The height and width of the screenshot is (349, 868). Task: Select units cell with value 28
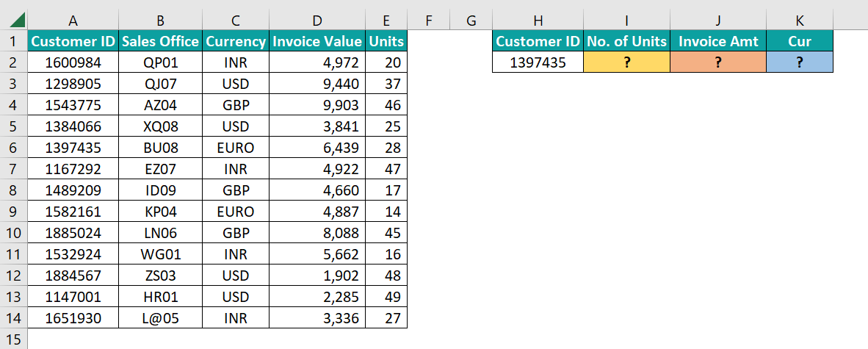pos(386,148)
